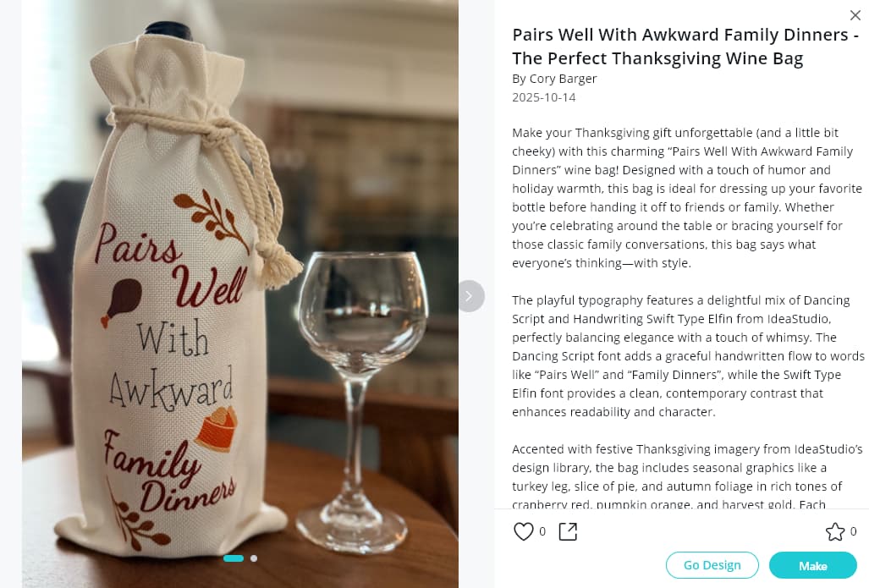The image size is (869, 588).
Task: Click the Go Design button
Action: (x=712, y=565)
